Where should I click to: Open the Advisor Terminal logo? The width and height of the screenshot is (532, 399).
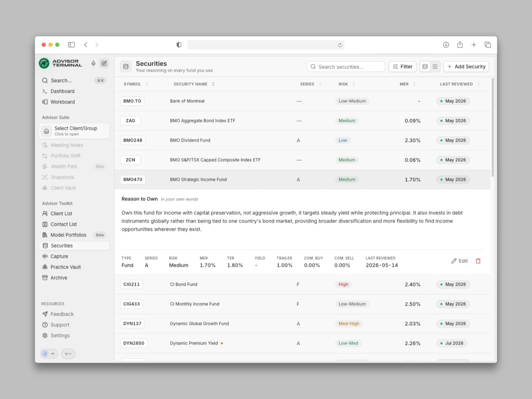point(61,63)
